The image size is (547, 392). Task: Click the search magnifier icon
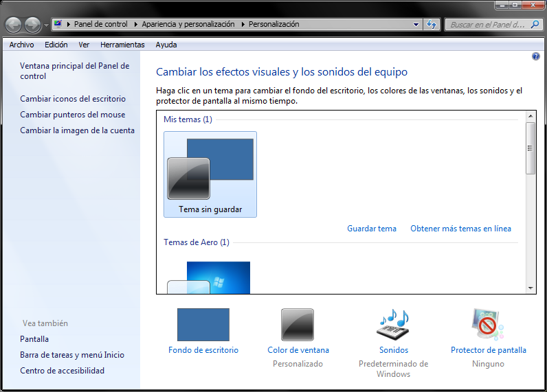coord(536,24)
